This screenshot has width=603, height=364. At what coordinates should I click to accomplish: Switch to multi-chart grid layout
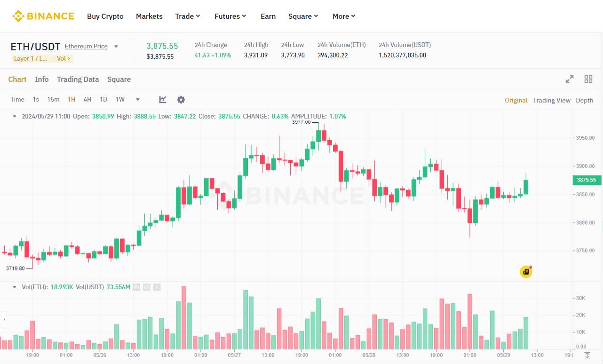pyautogui.click(x=588, y=79)
